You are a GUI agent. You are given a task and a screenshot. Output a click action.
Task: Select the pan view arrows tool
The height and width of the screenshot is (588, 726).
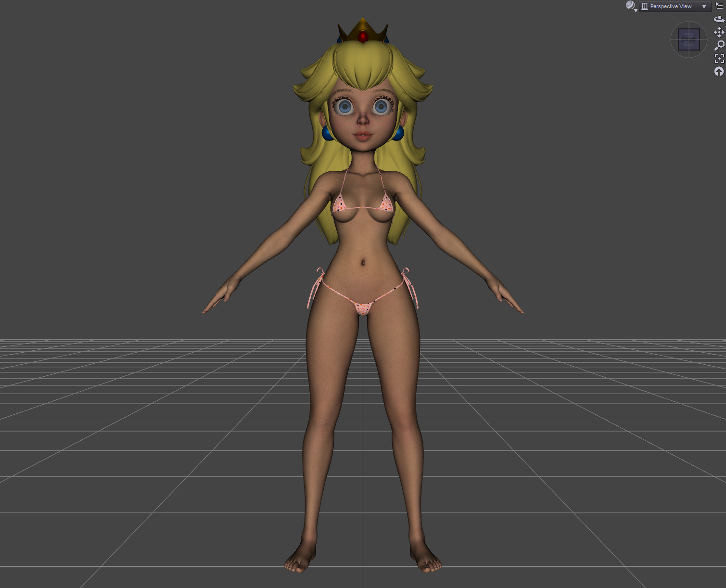click(719, 32)
